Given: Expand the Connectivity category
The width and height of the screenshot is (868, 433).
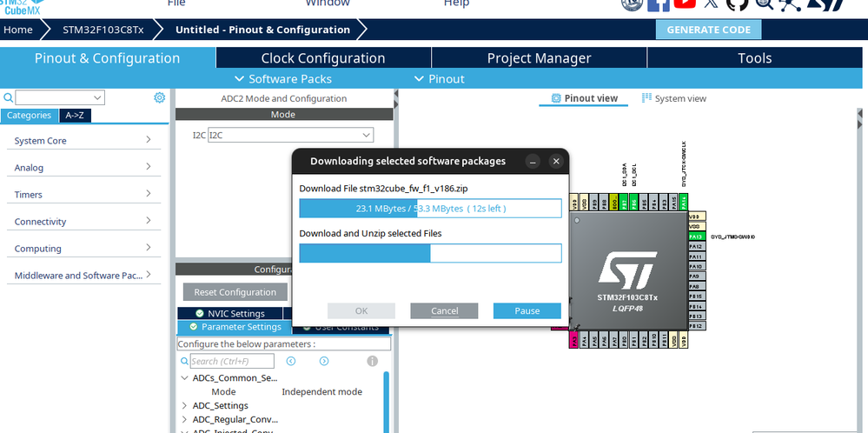Looking at the screenshot, I should point(83,222).
